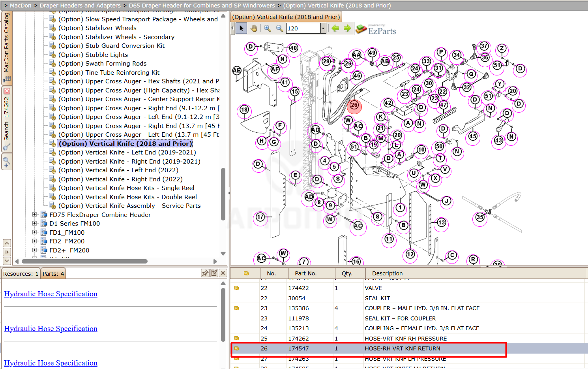Select Vertical Knife Hose Kits - Single Reel

click(x=126, y=188)
